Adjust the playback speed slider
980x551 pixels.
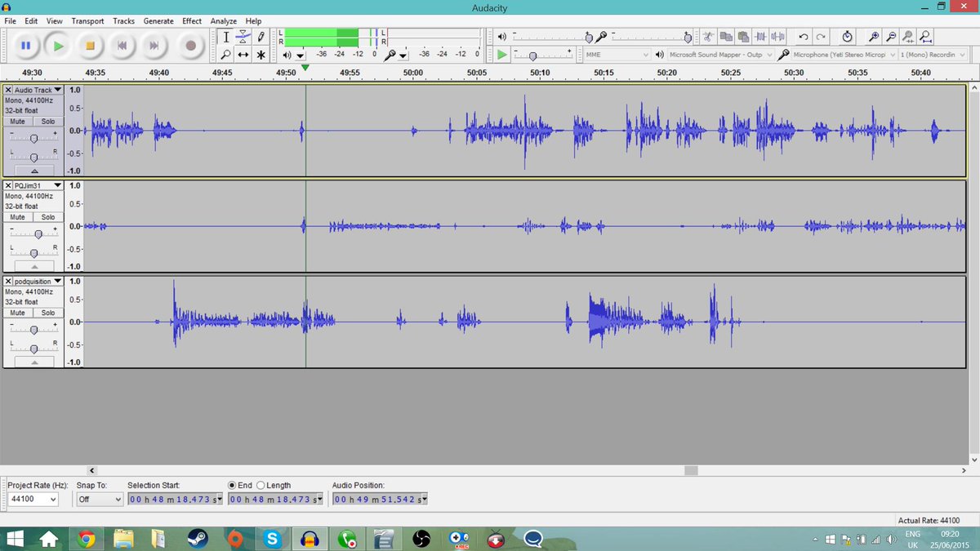pyautogui.click(x=532, y=56)
